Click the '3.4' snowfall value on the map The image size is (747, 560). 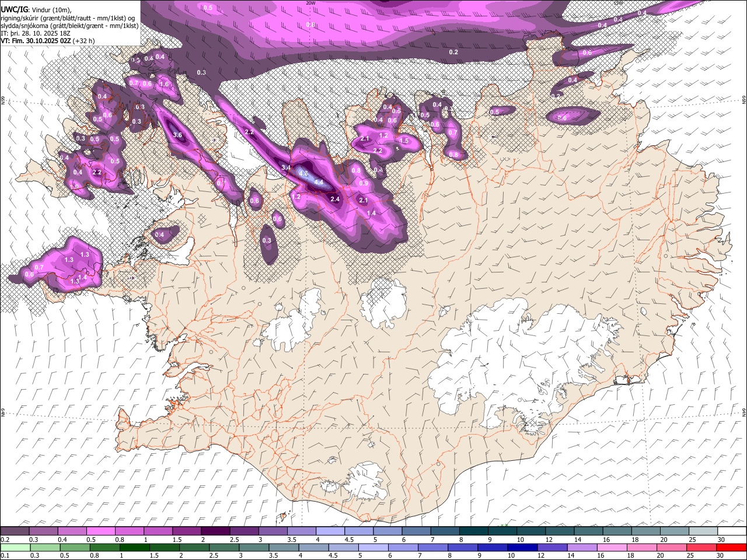[286, 168]
